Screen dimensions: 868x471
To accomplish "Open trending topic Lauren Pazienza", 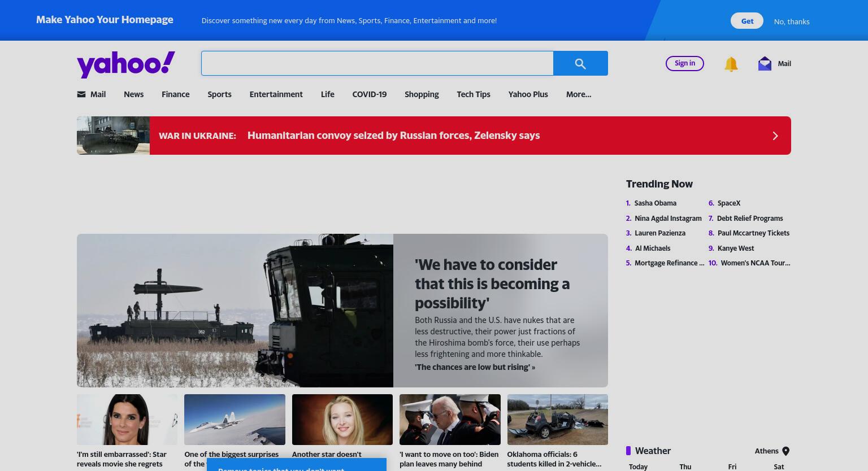I will coord(659,233).
